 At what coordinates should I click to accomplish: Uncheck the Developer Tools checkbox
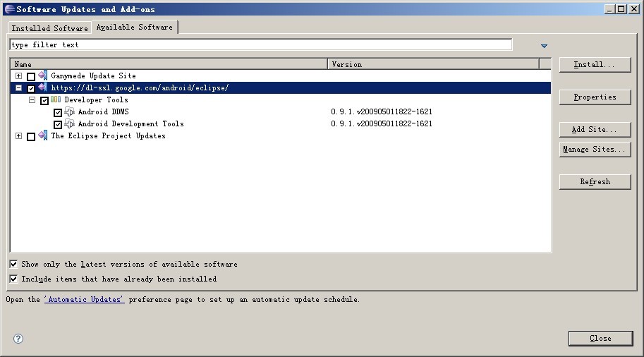(x=44, y=100)
